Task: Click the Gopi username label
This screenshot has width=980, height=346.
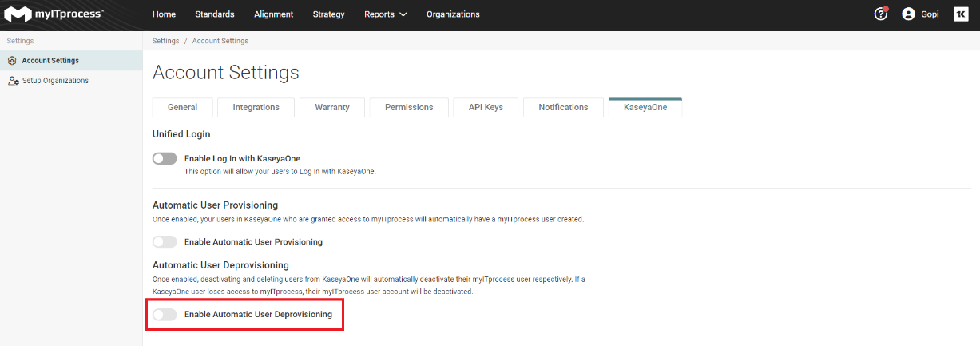Action: pyautogui.click(x=930, y=14)
